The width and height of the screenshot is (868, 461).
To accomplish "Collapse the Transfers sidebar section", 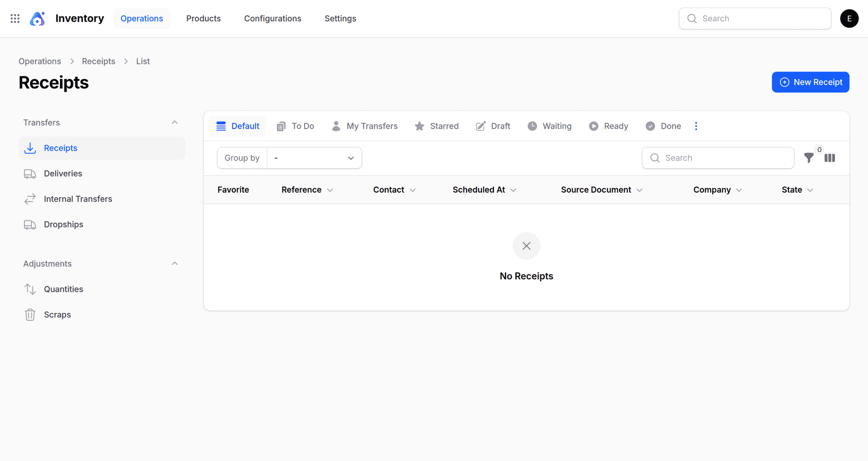I will tap(175, 122).
